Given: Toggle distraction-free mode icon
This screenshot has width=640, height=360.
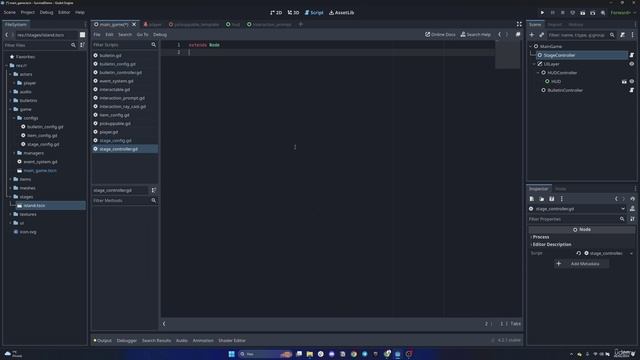Looking at the screenshot, I should [519, 24].
